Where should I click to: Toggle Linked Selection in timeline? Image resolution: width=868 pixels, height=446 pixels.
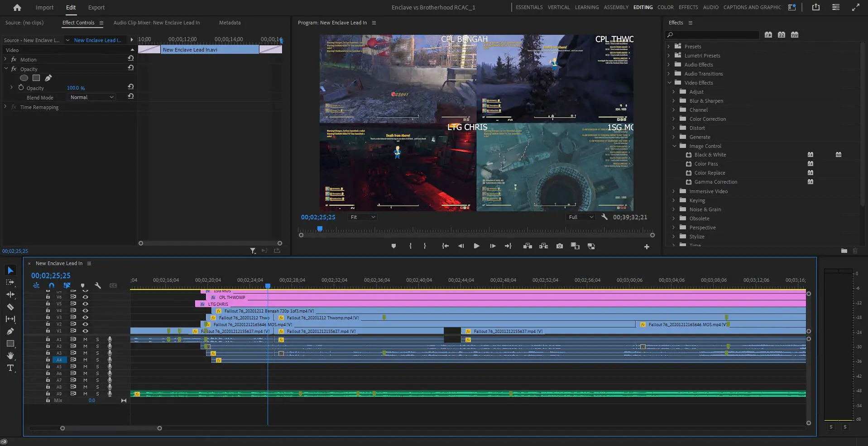tap(67, 285)
